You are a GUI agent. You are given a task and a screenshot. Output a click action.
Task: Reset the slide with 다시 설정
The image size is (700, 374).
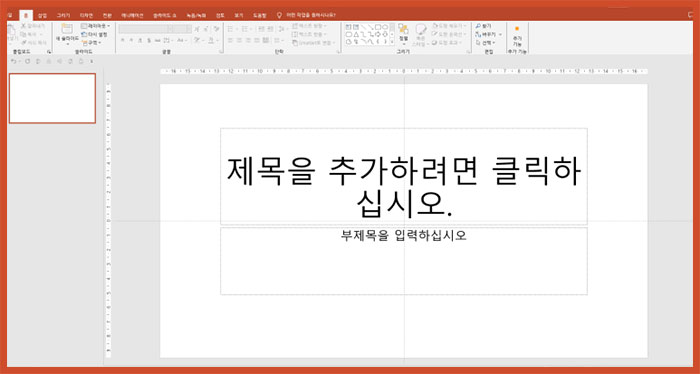(x=95, y=34)
